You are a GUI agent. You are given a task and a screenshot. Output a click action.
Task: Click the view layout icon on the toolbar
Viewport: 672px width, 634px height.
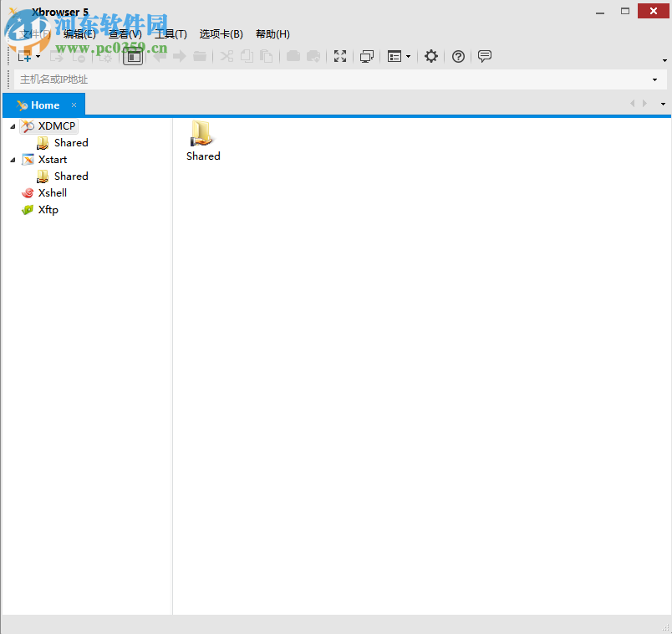click(x=395, y=56)
